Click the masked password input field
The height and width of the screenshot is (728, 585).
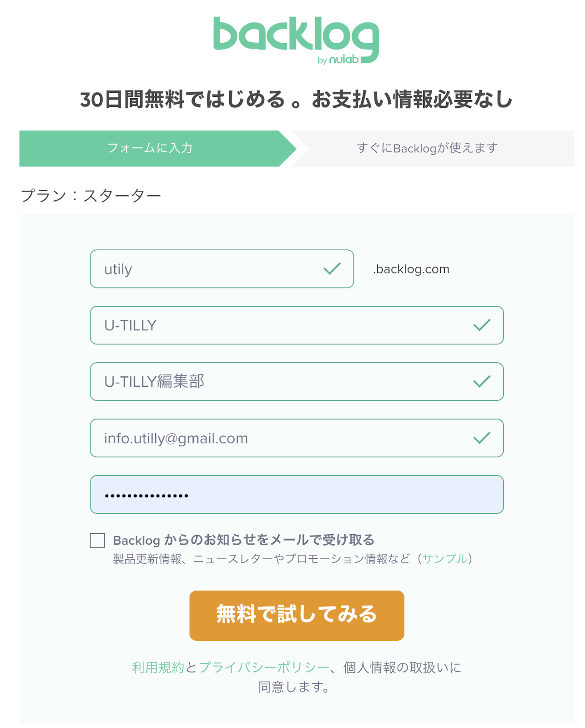coord(297,495)
